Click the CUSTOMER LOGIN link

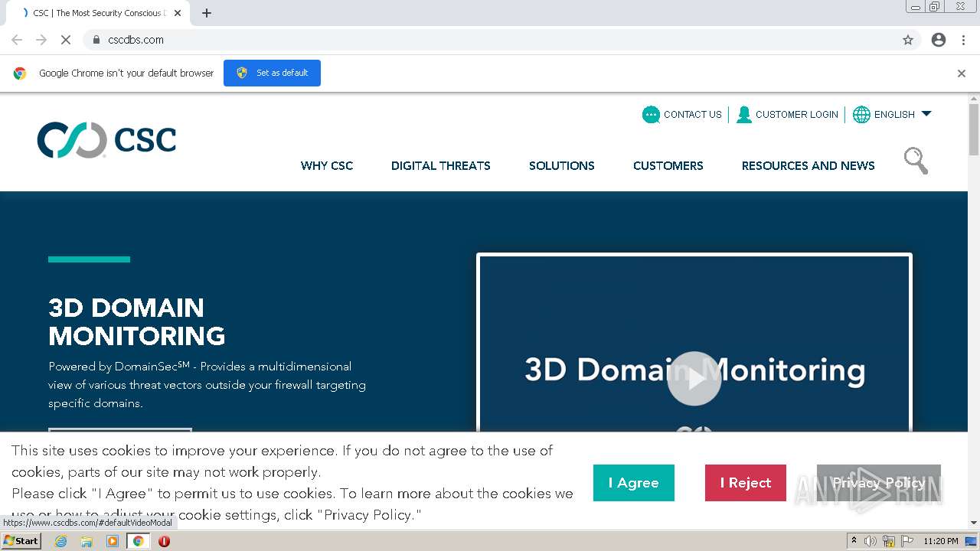click(x=797, y=115)
